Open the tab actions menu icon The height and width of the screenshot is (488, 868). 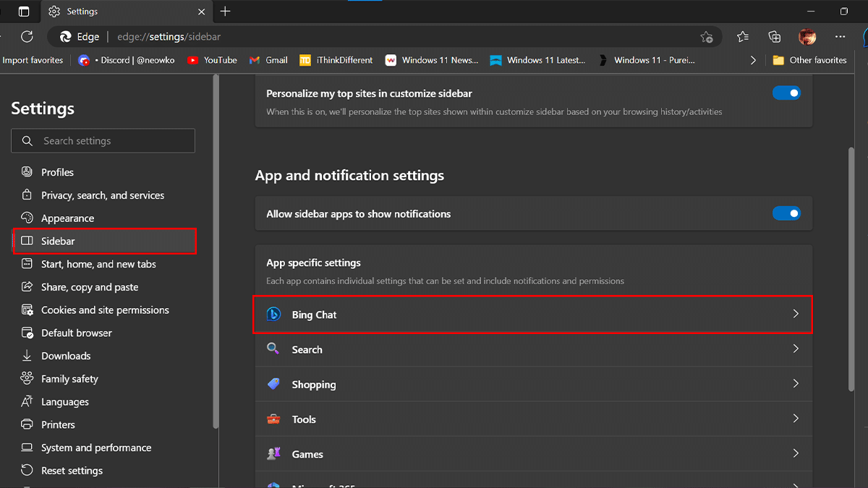click(24, 12)
